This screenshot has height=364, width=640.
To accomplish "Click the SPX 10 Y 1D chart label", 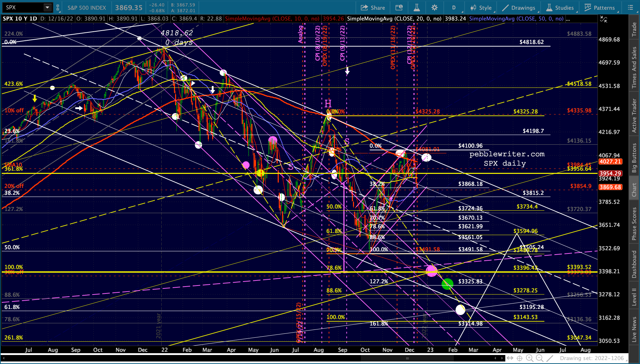I will [20, 19].
